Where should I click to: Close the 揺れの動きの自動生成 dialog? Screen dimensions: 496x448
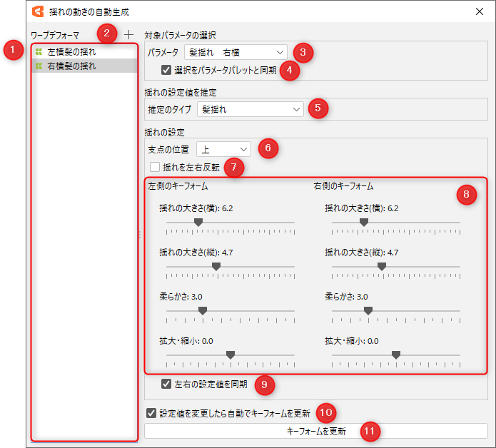click(x=479, y=11)
